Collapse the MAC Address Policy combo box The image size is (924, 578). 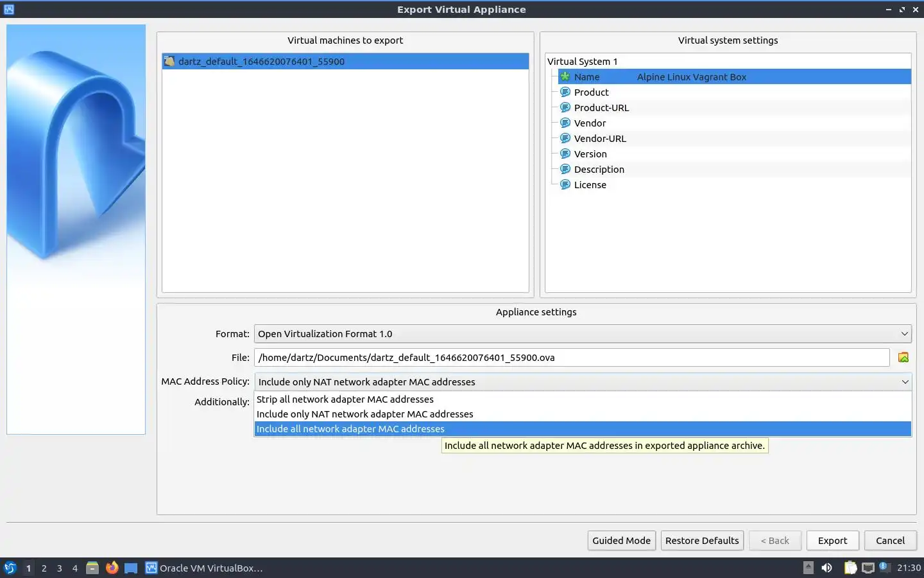click(583, 381)
